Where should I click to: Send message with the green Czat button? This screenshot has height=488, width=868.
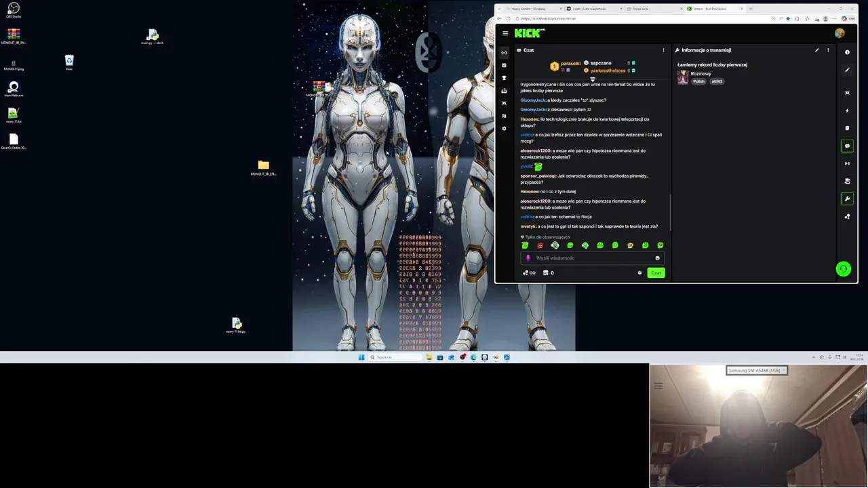656,272
